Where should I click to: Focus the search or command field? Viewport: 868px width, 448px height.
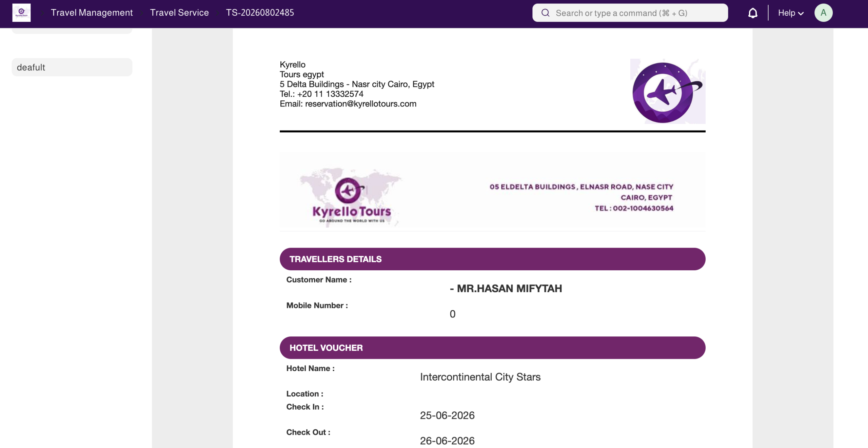click(x=630, y=13)
